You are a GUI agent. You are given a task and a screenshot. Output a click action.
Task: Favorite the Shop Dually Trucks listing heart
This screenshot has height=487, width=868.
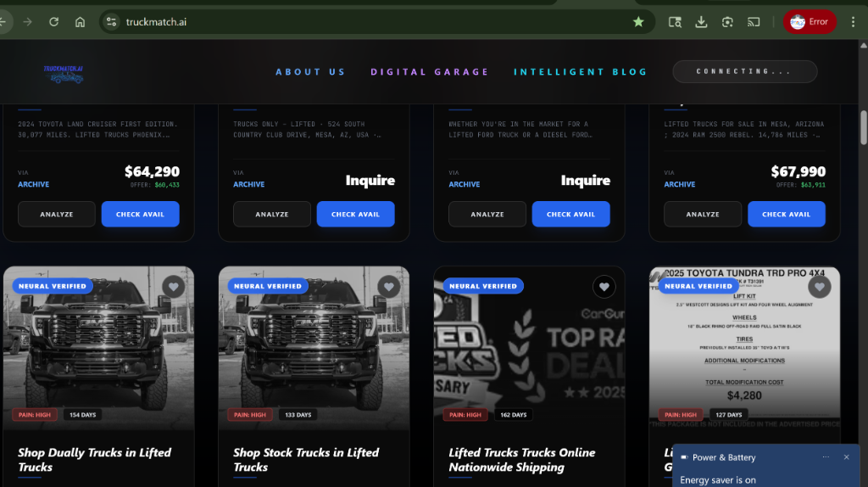(x=173, y=287)
